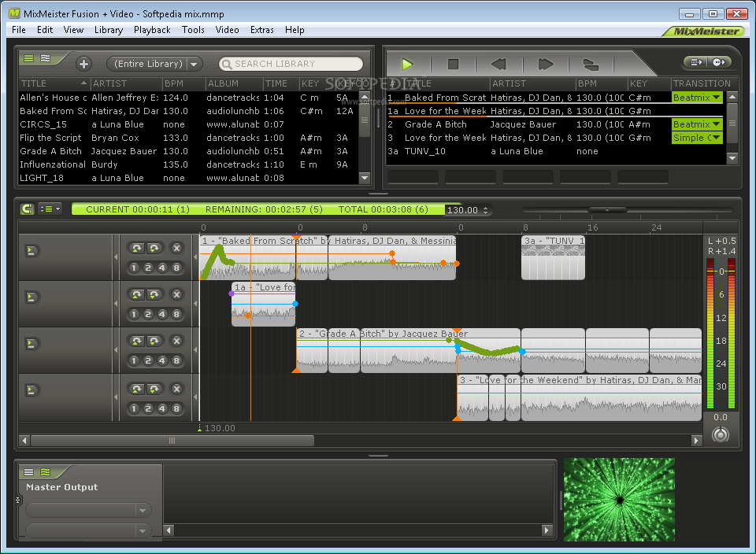Click the rewind double-arrow button
This screenshot has height=554, width=756.
(x=498, y=64)
